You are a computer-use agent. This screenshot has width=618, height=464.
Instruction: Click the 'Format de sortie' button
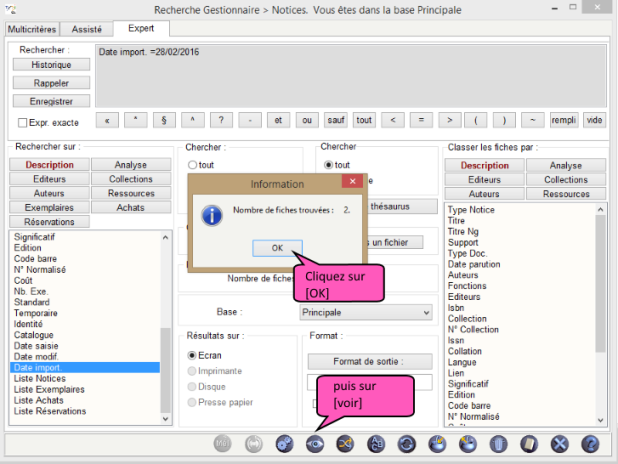pyautogui.click(x=369, y=361)
